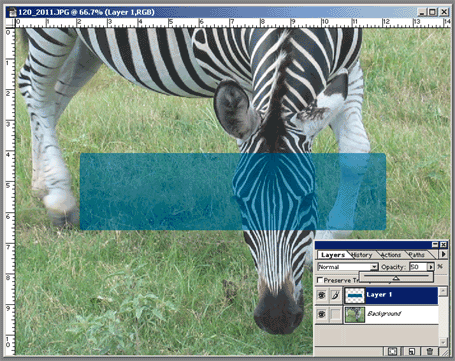This screenshot has width=455, height=361.
Task: Click the Opacity value input field
Action: [418, 267]
